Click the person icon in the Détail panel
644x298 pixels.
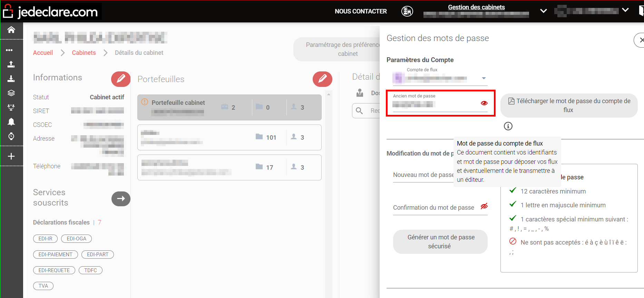point(360,93)
